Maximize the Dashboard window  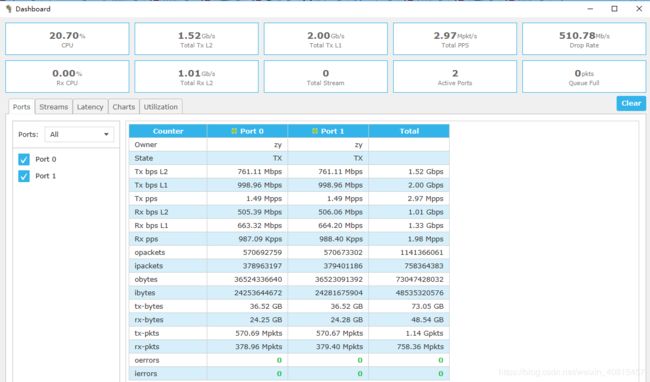coord(614,9)
